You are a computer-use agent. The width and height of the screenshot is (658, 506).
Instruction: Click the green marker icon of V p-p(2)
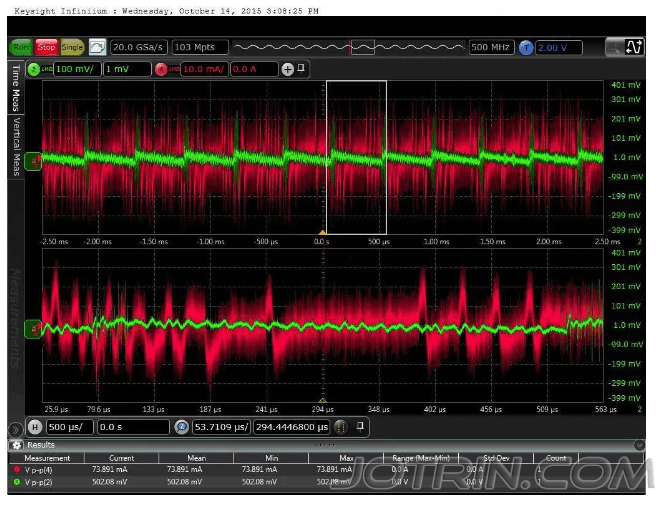[17, 482]
